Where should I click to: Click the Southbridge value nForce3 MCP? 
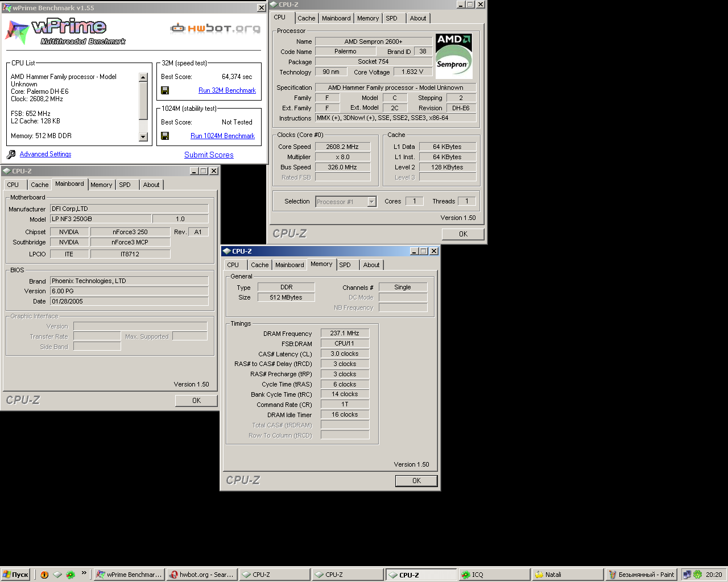tap(130, 242)
